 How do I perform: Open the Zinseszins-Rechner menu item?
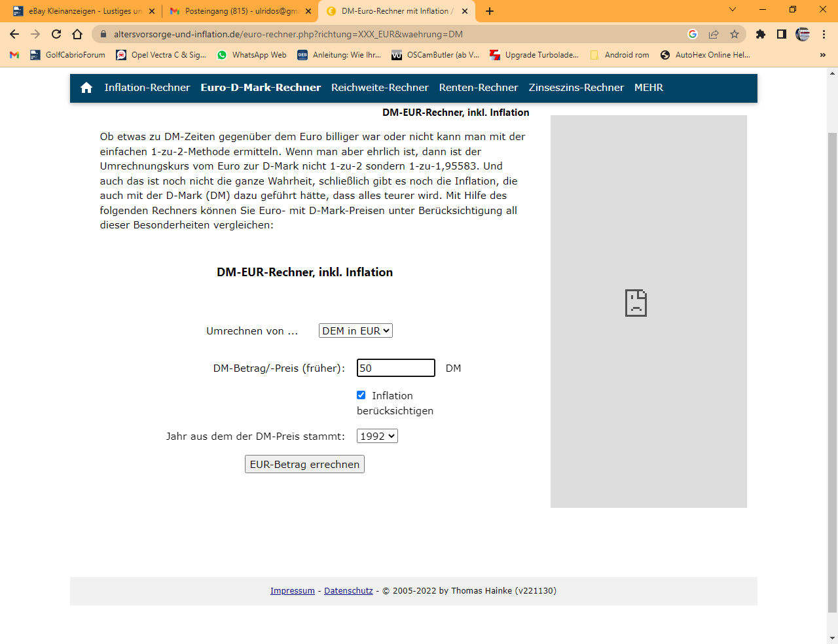[x=576, y=88]
